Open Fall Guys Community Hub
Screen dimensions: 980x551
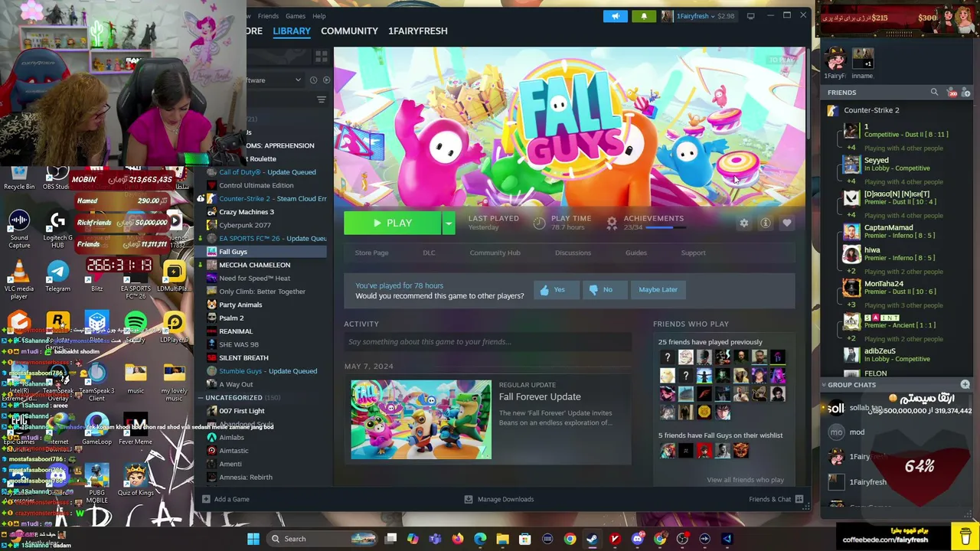(495, 253)
